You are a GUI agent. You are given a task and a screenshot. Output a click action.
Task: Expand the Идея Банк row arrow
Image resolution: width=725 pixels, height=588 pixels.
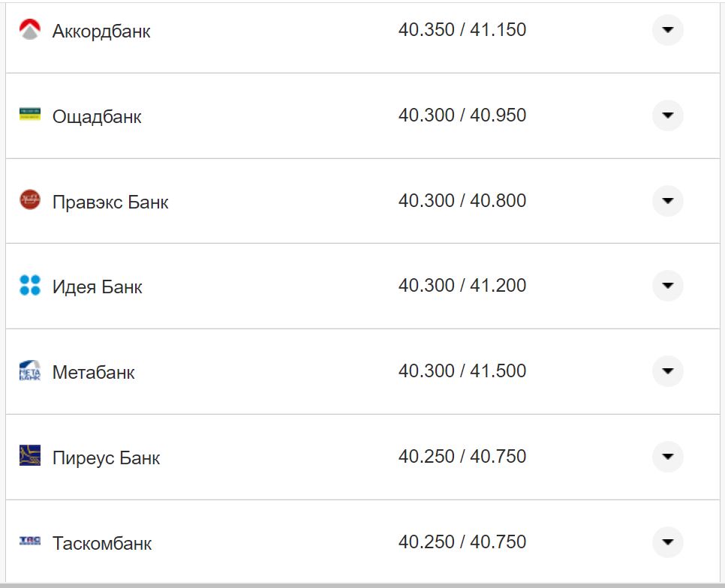coord(667,286)
